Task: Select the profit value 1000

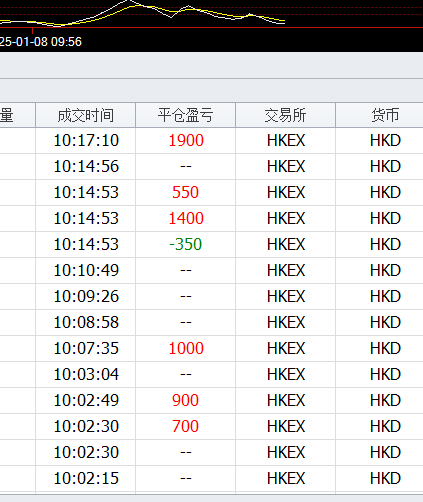Action: 186,348
